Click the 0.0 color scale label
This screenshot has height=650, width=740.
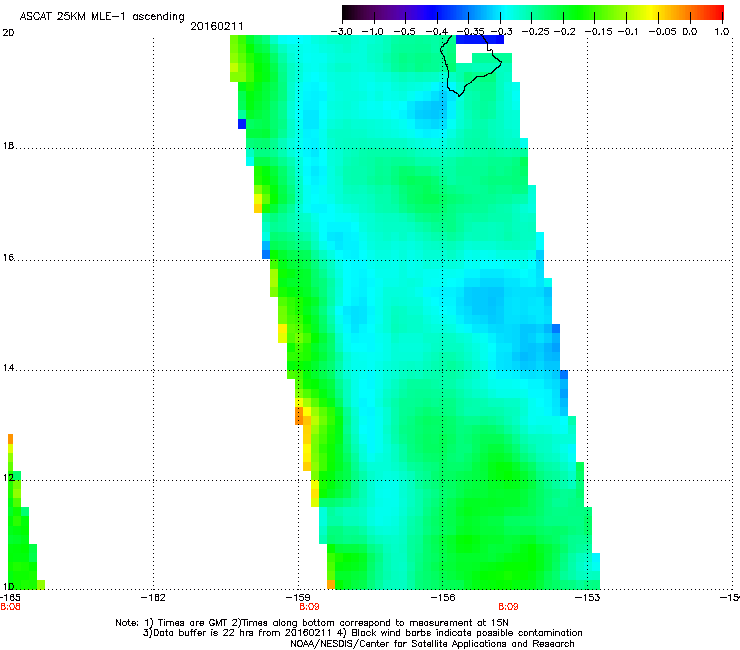tap(690, 32)
